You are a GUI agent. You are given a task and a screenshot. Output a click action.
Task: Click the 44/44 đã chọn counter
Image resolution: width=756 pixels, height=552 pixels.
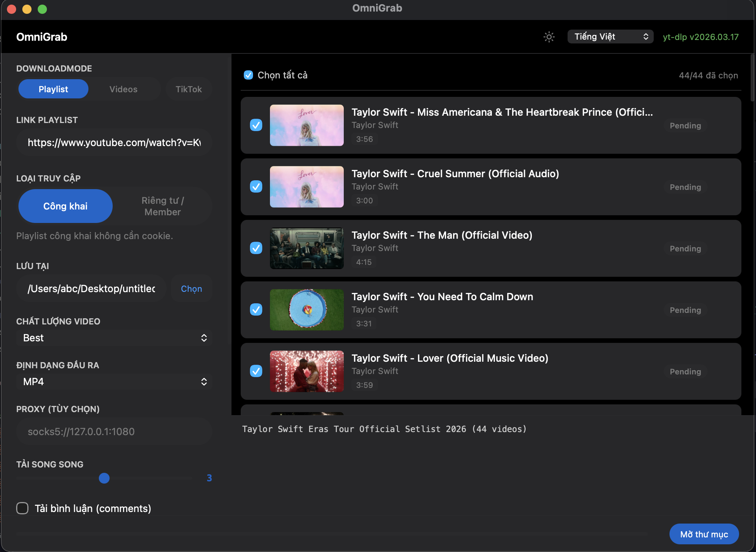(x=708, y=75)
